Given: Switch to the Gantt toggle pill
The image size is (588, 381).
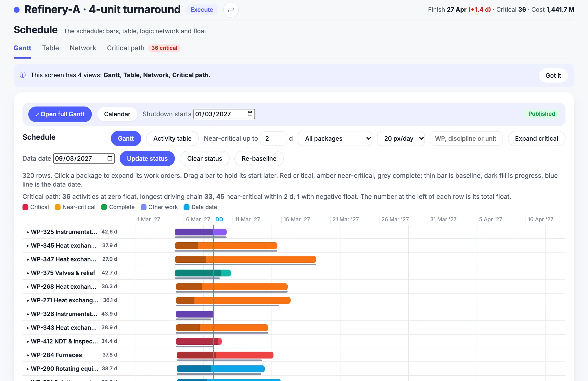Looking at the screenshot, I should 126,138.
